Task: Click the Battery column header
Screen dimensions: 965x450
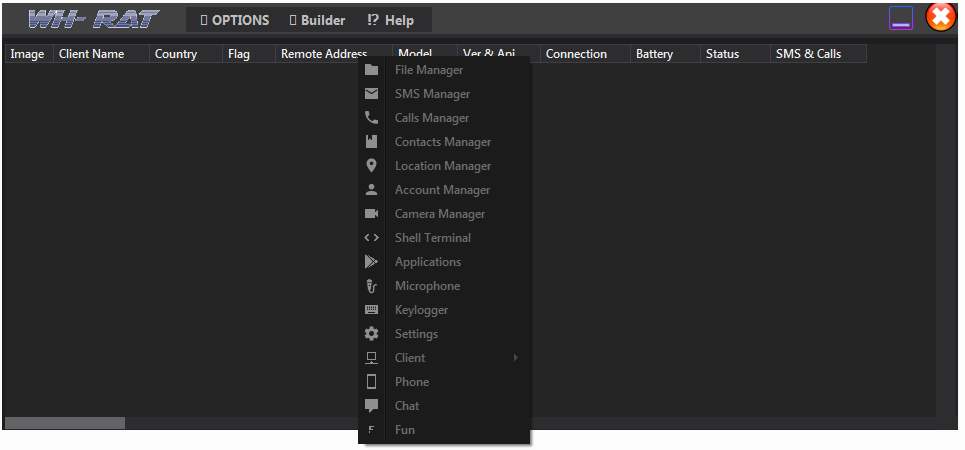Action: (665, 54)
